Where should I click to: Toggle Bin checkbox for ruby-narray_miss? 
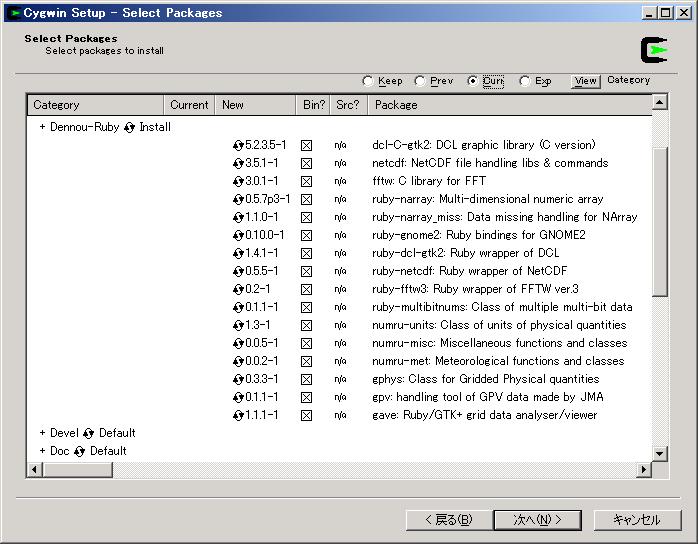(306, 217)
